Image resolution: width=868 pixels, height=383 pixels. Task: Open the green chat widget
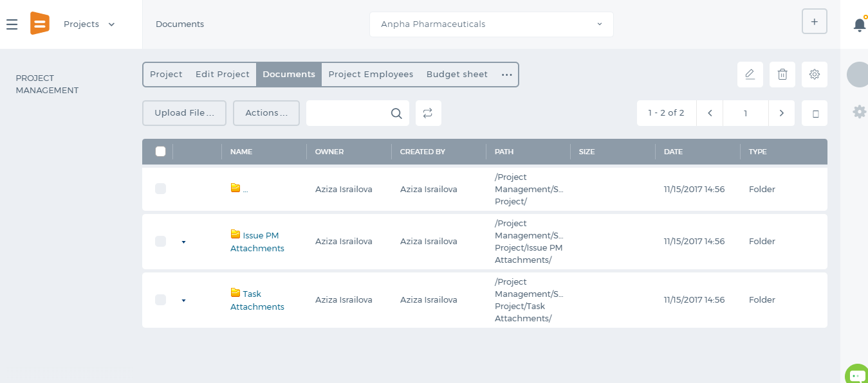[856, 375]
